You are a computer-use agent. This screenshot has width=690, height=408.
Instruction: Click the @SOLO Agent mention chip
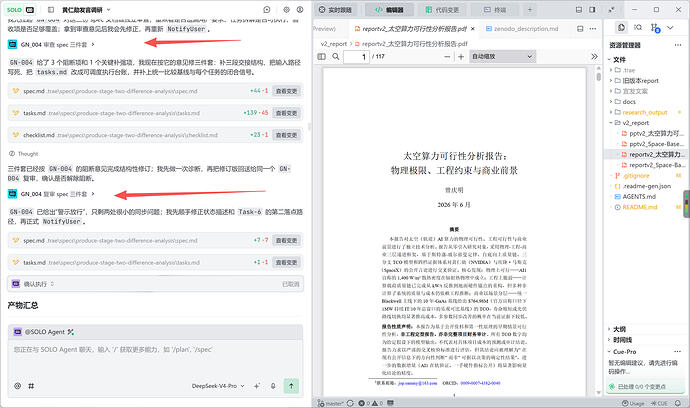click(44, 332)
